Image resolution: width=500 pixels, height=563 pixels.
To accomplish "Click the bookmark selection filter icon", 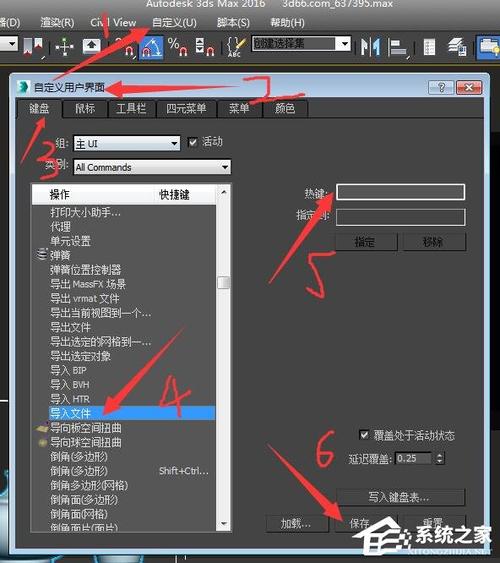I will pyautogui.click(x=33, y=47).
